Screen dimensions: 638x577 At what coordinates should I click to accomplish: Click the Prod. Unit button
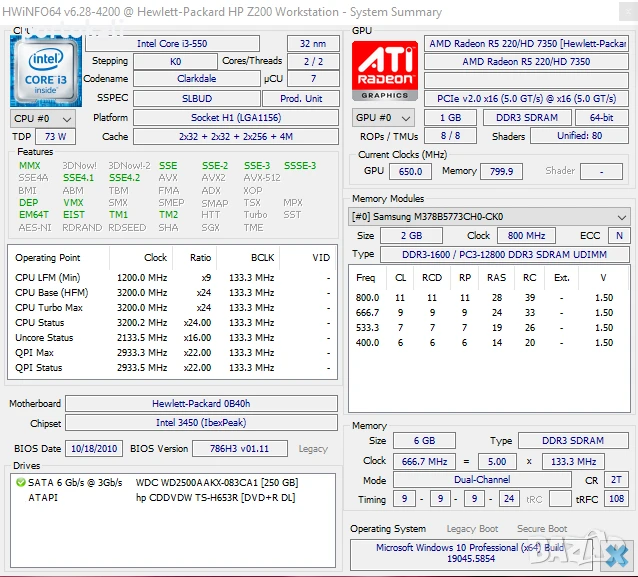tap(301, 99)
